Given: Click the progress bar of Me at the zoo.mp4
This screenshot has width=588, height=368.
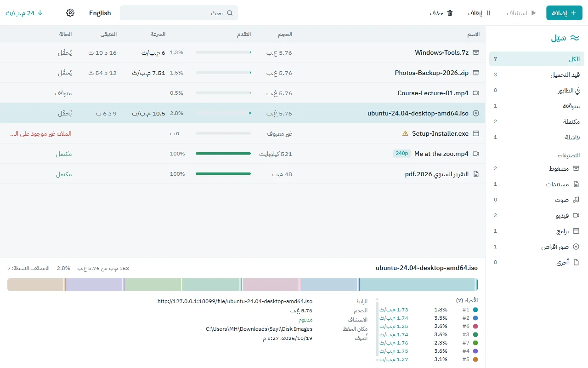Looking at the screenshot, I should coord(223,154).
